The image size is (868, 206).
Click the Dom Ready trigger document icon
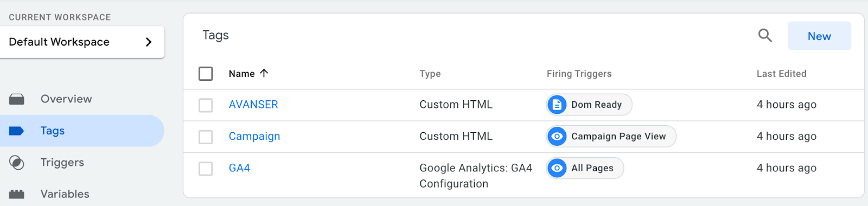(557, 105)
